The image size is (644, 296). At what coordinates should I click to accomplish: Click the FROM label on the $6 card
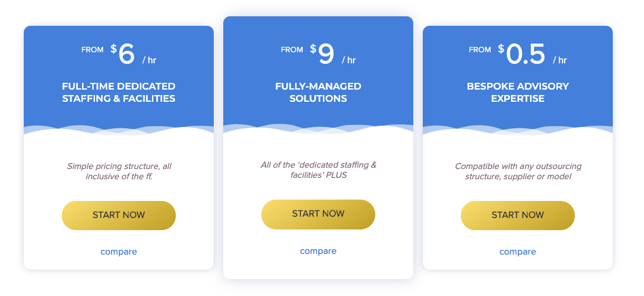pos(92,50)
